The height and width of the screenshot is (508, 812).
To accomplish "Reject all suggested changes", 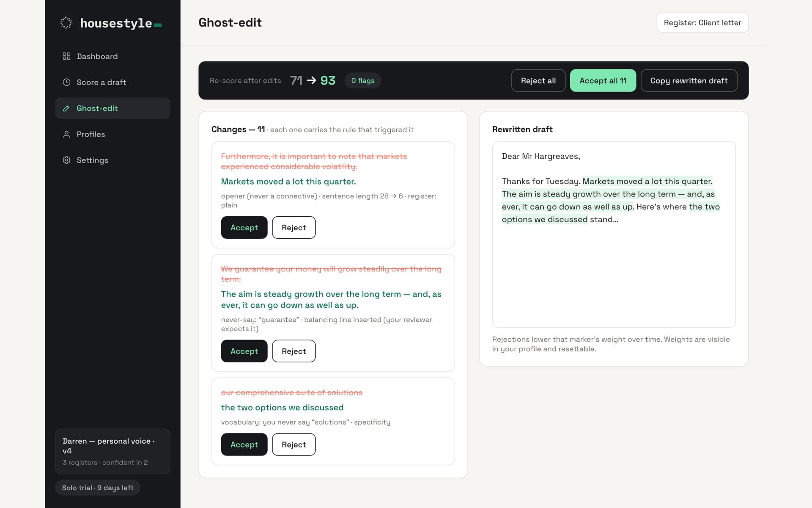I will tap(538, 80).
